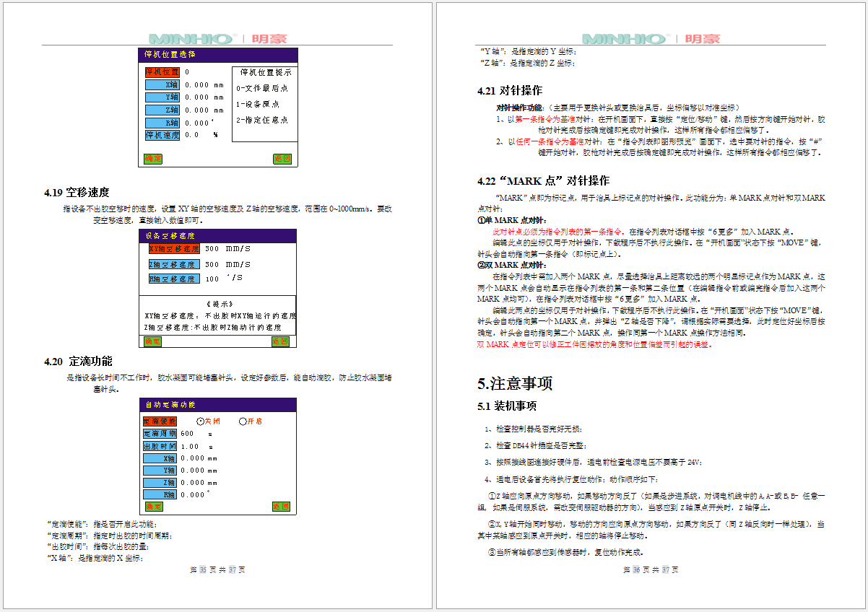
Task: Select the XY轴空移速度 field
Action: point(174,248)
